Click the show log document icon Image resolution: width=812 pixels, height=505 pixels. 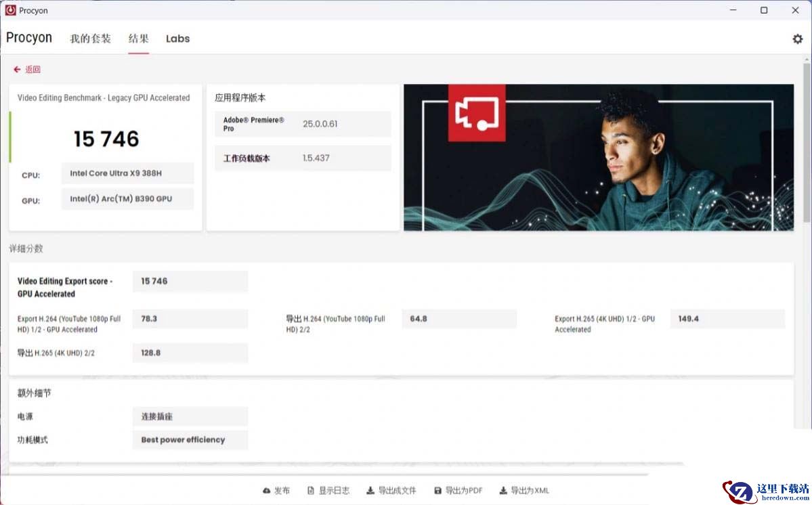pos(311,491)
